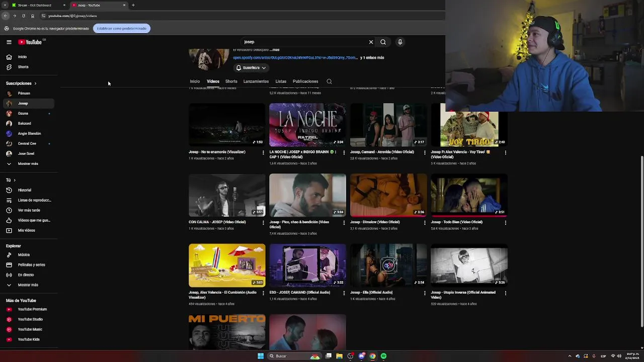Open options menu for 'ESO - JOSEP, CAMAND'
The image size is (644, 362).
tap(344, 293)
